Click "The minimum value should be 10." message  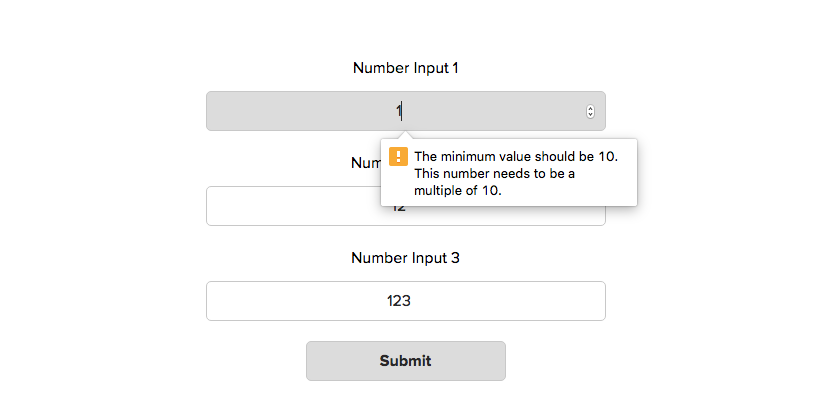[x=516, y=156]
